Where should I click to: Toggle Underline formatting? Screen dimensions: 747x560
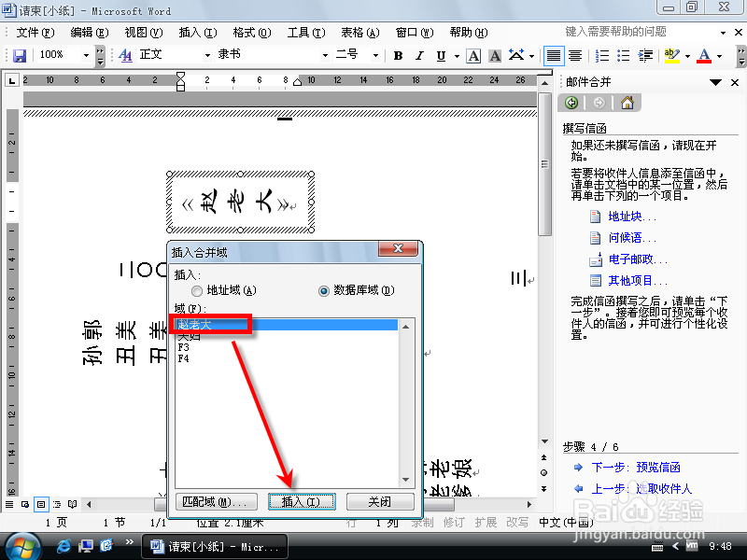pyautogui.click(x=441, y=56)
